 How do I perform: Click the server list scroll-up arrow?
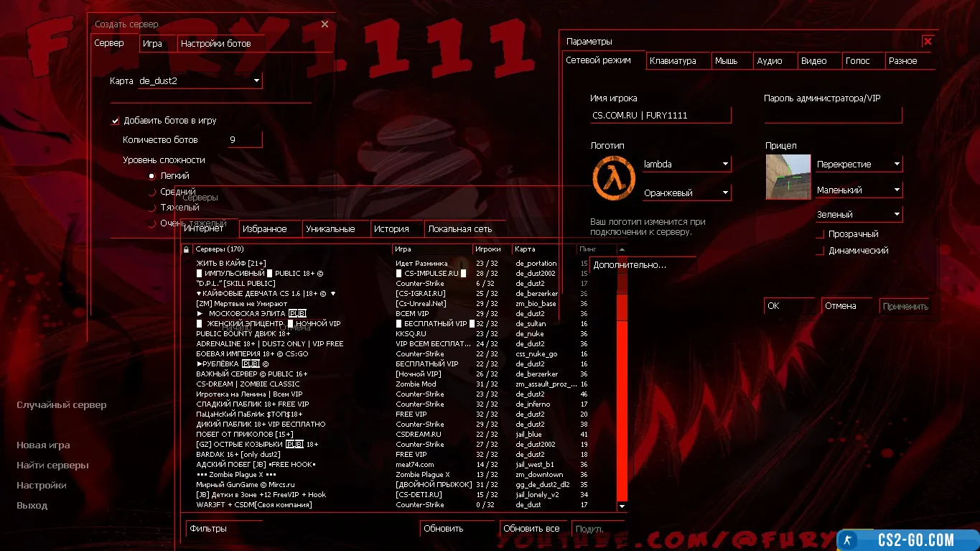(x=622, y=249)
